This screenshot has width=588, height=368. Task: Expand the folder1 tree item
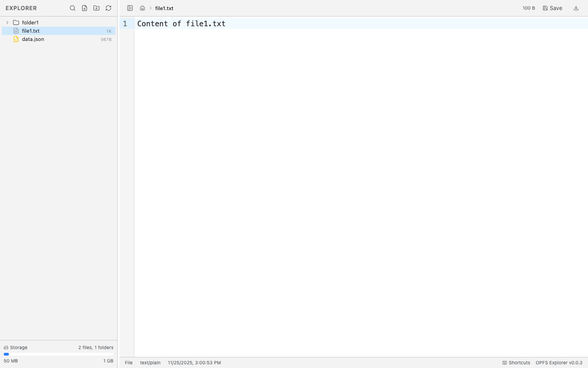point(7,22)
